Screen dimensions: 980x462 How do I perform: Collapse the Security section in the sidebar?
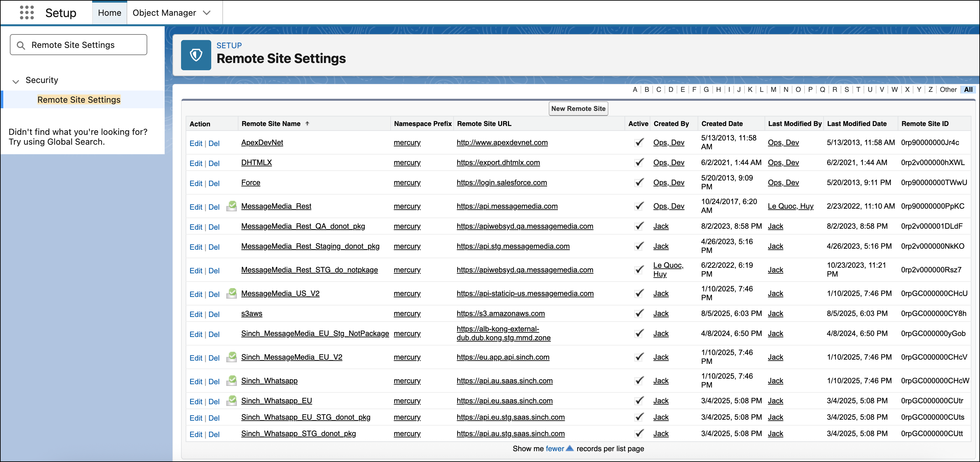pos(16,81)
